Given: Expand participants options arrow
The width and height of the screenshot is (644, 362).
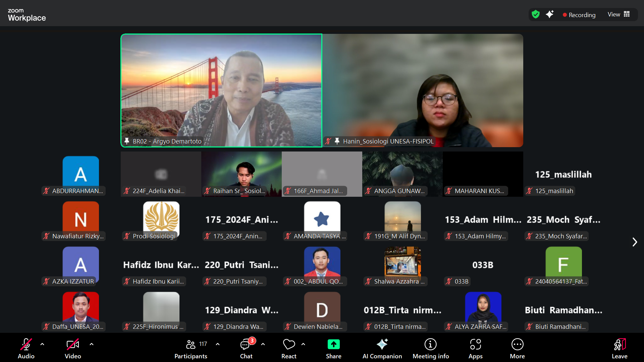Looking at the screenshot, I should (x=218, y=344).
